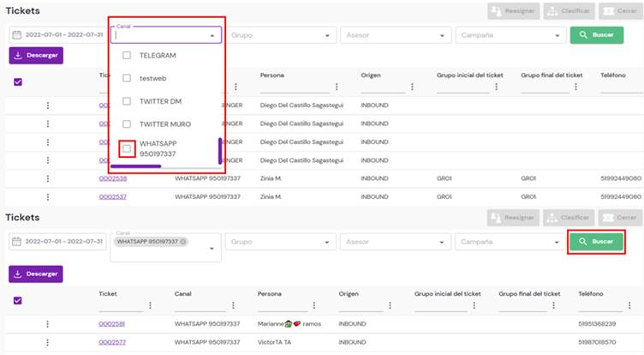Open row options for ticket 0002577
The height and width of the screenshot is (355, 644).
[48, 342]
